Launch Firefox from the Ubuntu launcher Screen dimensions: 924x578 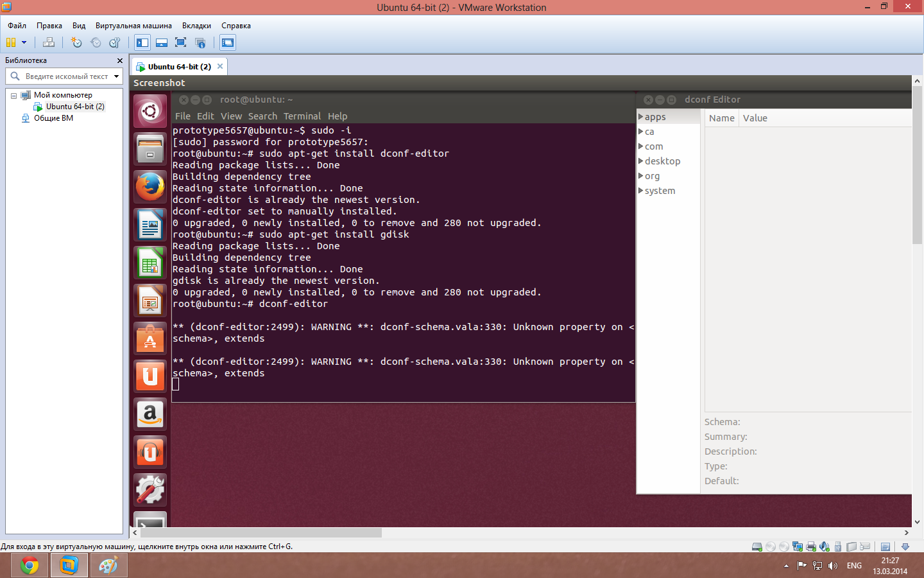point(150,187)
